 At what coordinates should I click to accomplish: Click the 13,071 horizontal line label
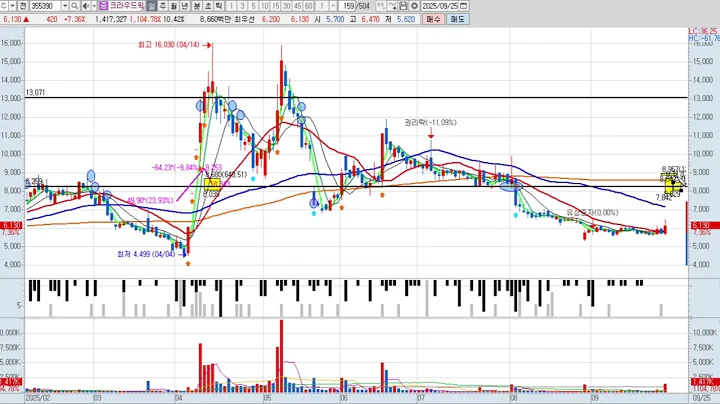coord(35,93)
